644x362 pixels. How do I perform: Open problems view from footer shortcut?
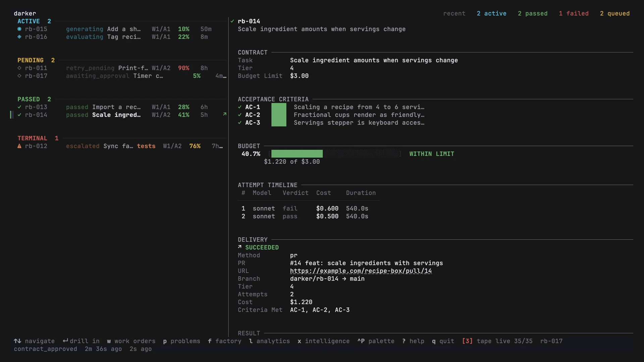pos(181,341)
